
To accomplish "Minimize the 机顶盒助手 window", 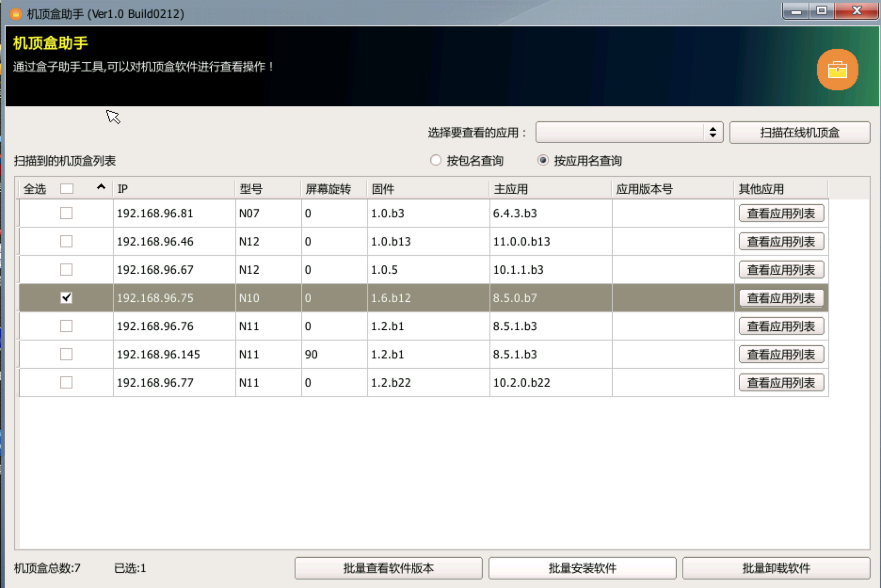I will 796,11.
